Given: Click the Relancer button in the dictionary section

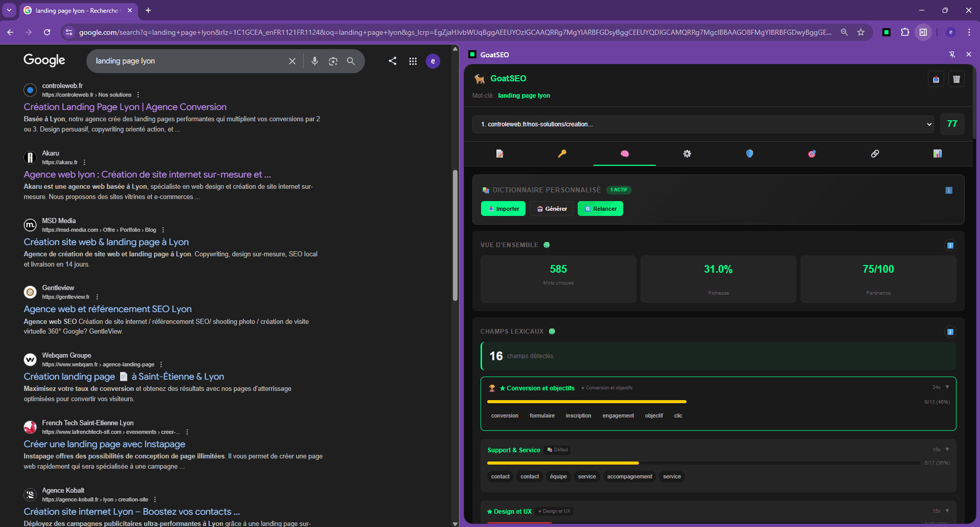Looking at the screenshot, I should pyautogui.click(x=600, y=208).
